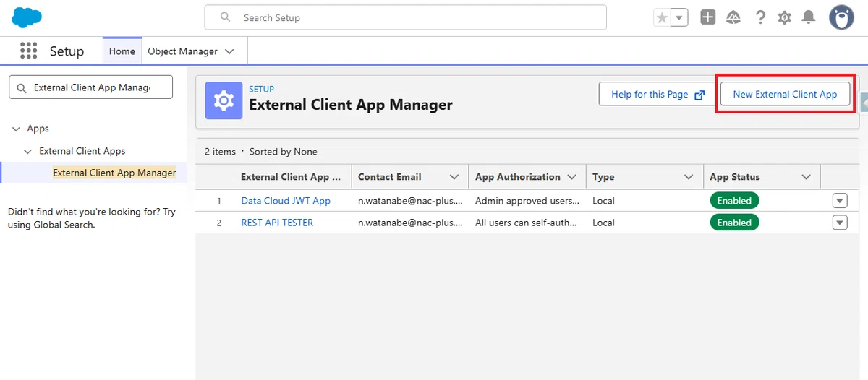Screen dimensions: 868x380
Task: Click the magnifier icon in Quick Find
Action: pos(22,87)
